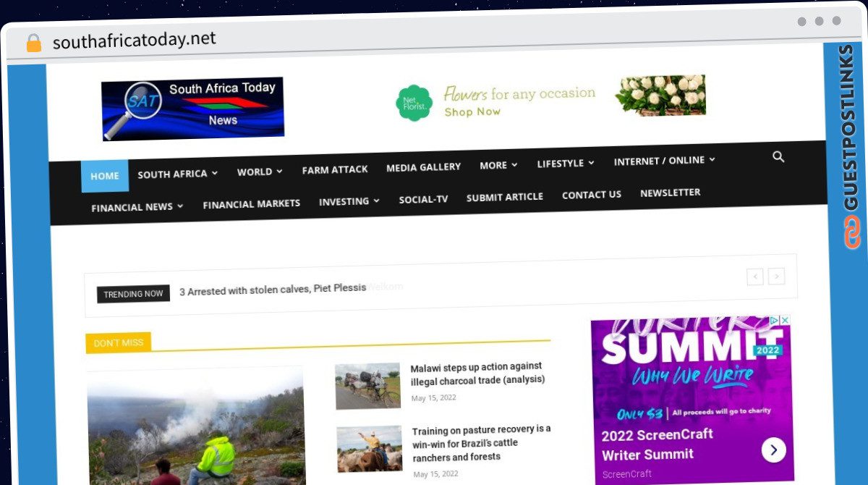Viewport: 868px width, 485px height.
Task: Expand the Internet / Online menu
Action: point(664,161)
